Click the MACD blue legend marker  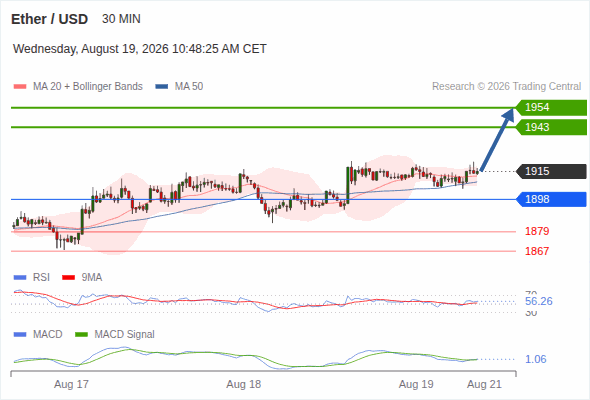point(20,335)
